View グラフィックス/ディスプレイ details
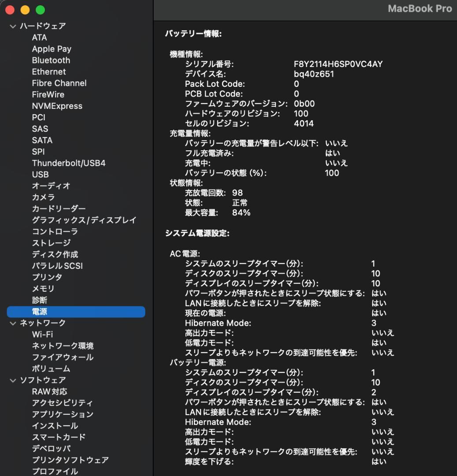The width and height of the screenshot is (457, 476). 83,220
